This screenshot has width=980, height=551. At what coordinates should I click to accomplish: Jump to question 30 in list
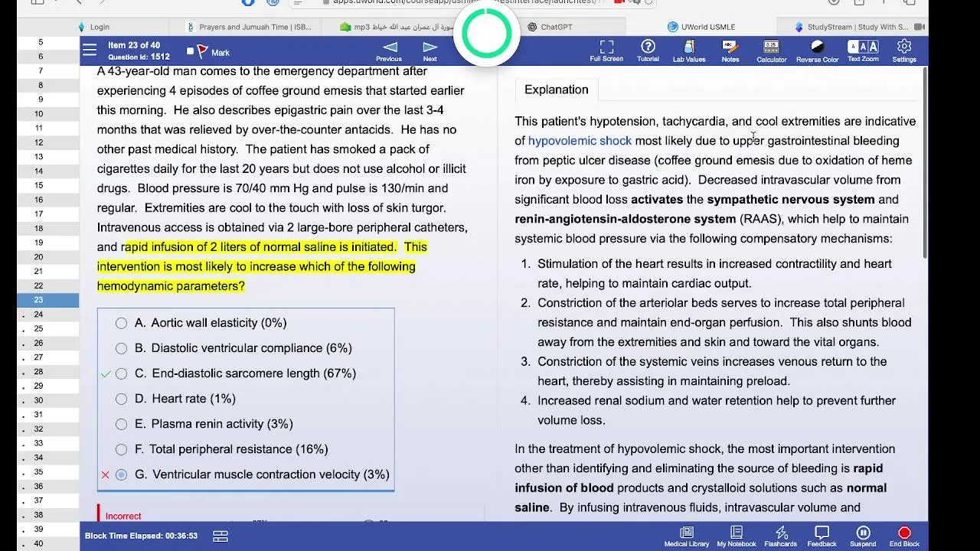[47, 400]
